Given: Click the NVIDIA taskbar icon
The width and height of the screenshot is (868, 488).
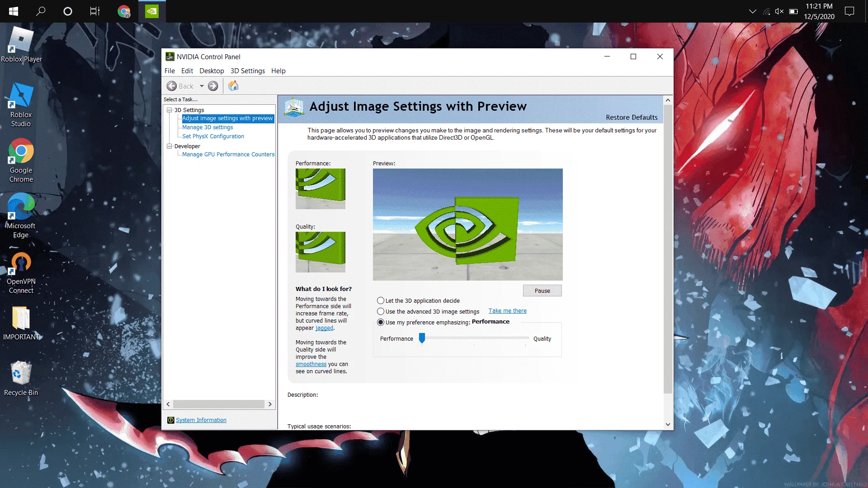Looking at the screenshot, I should tap(152, 11).
